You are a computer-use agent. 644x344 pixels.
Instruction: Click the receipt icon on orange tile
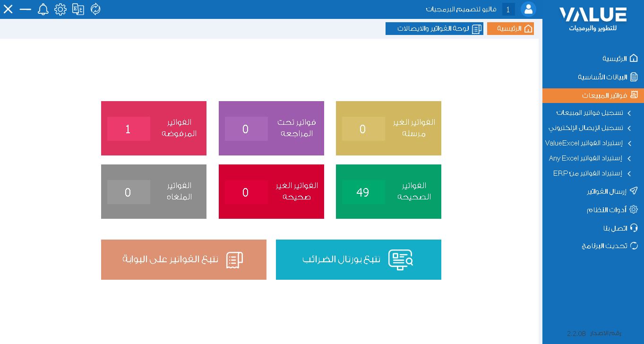coord(234,260)
